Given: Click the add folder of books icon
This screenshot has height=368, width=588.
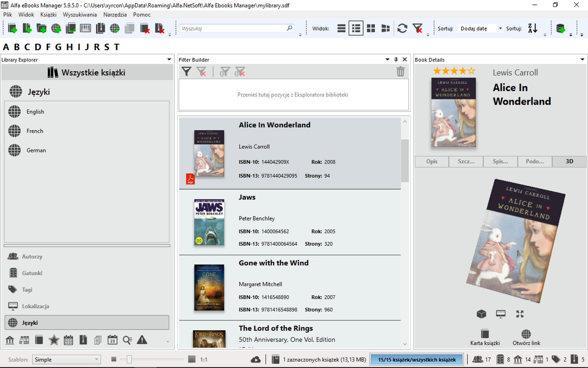Looking at the screenshot, I should point(41,28).
